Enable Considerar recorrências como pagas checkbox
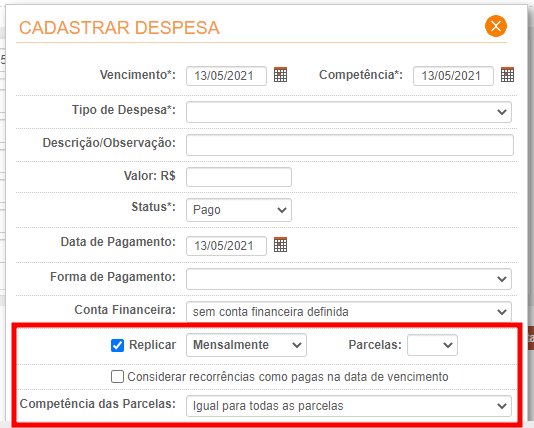 point(117,377)
